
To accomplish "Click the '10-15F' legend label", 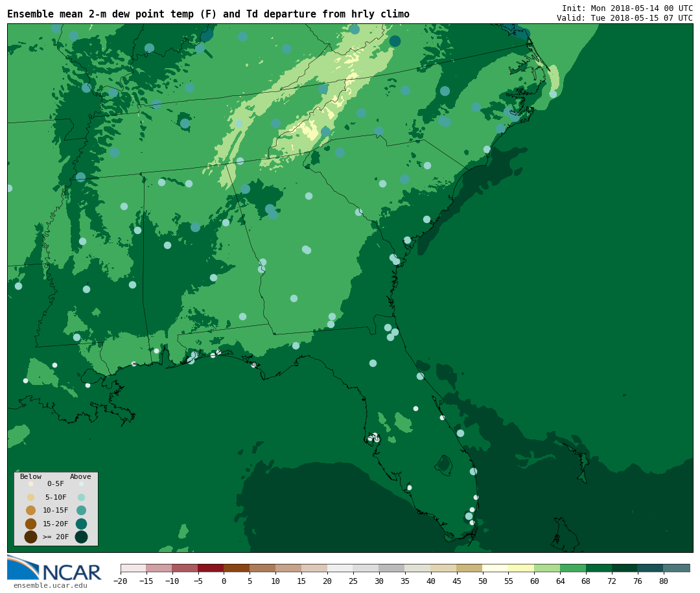I will coord(56,511).
